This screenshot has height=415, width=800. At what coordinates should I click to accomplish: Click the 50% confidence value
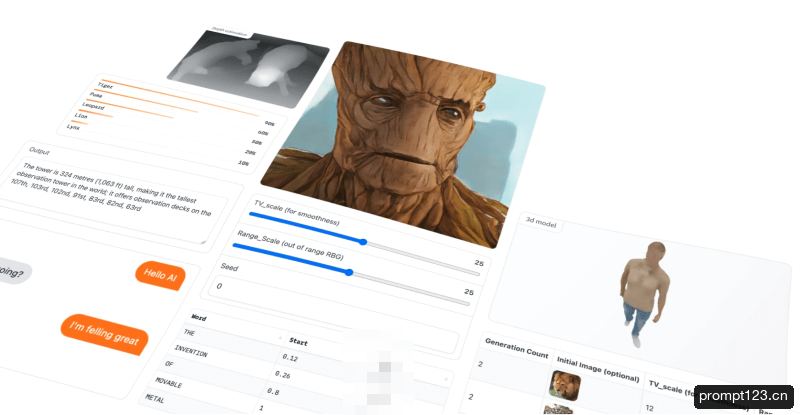(x=257, y=143)
